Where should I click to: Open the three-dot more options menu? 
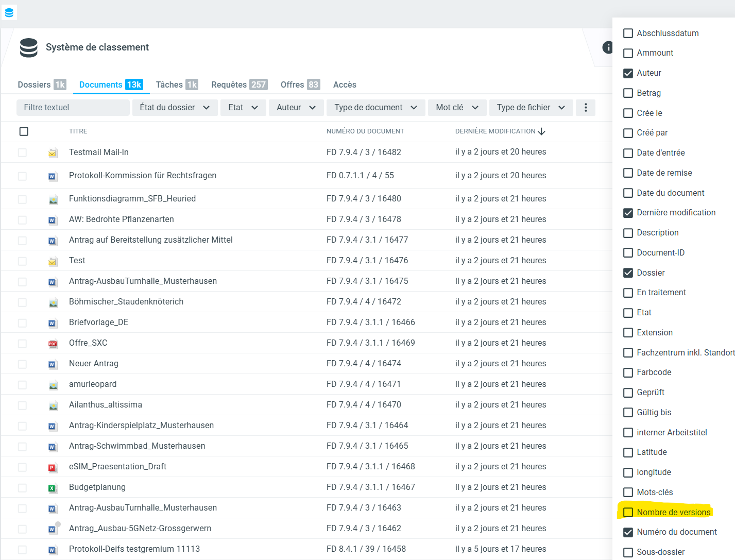click(x=586, y=108)
